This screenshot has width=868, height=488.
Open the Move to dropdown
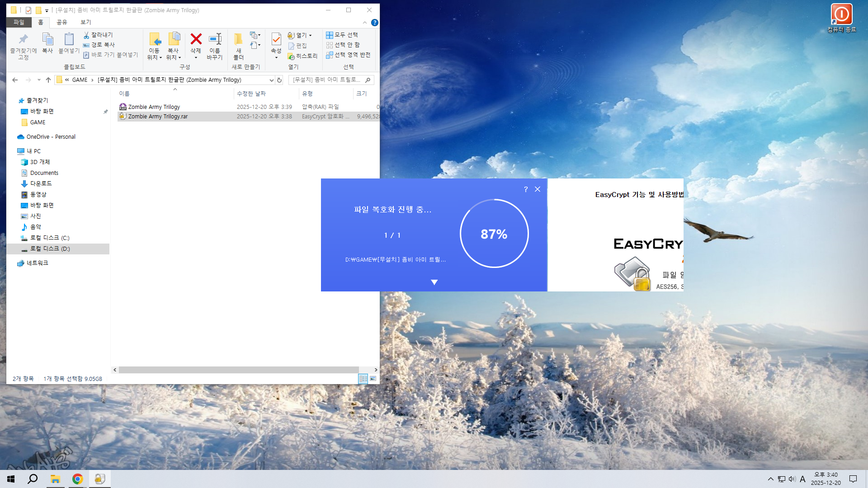coord(154,46)
